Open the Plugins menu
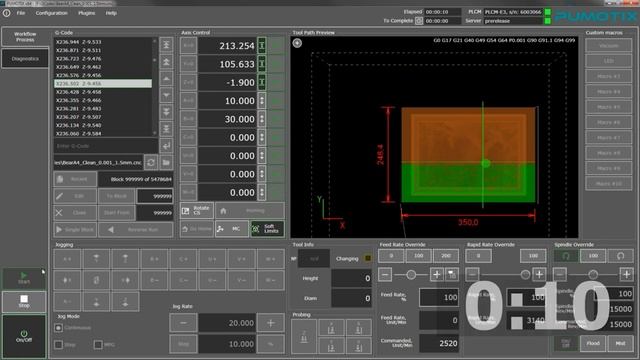This screenshot has height=360, width=640. [x=87, y=13]
